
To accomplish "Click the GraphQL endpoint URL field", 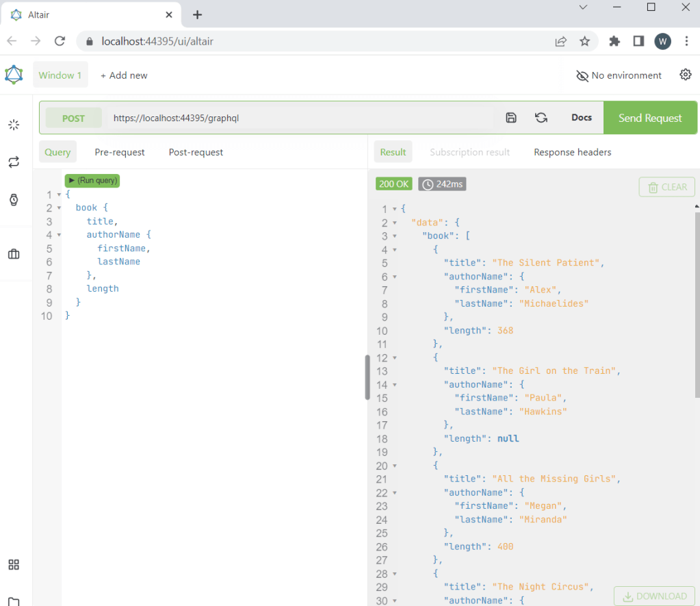I will [301, 118].
